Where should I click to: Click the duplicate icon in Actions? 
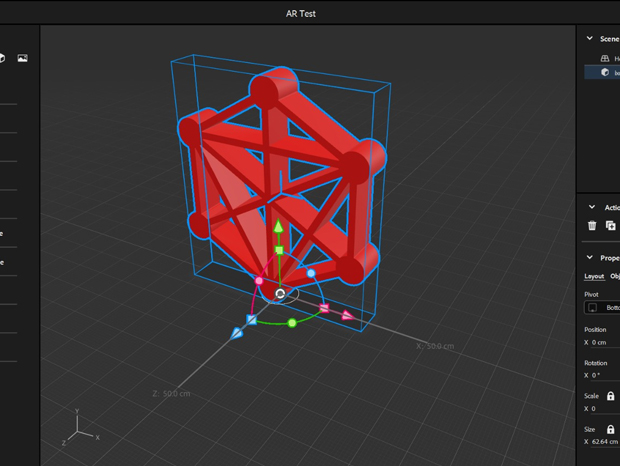coord(610,226)
